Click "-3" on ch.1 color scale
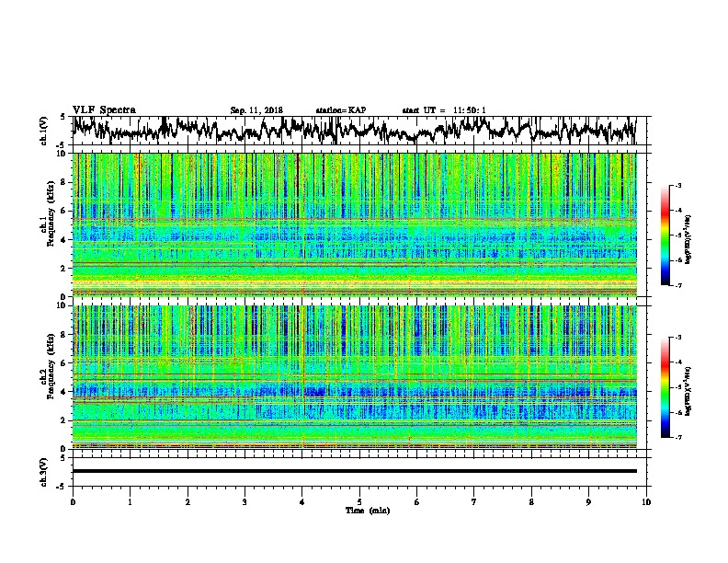The width and height of the screenshot is (728, 563). click(677, 185)
